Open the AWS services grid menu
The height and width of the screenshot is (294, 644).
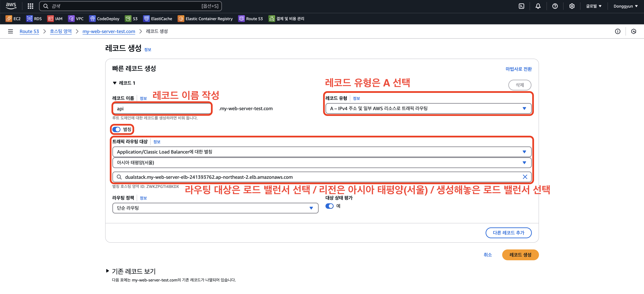click(30, 6)
